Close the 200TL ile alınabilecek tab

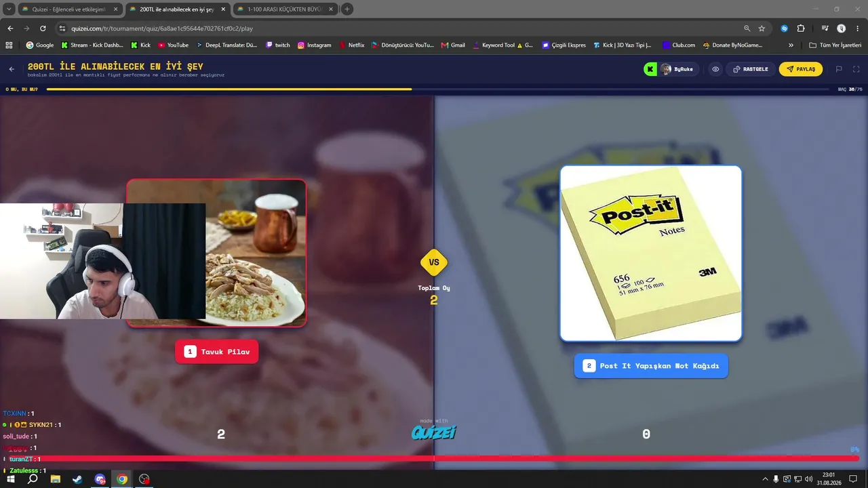click(223, 9)
